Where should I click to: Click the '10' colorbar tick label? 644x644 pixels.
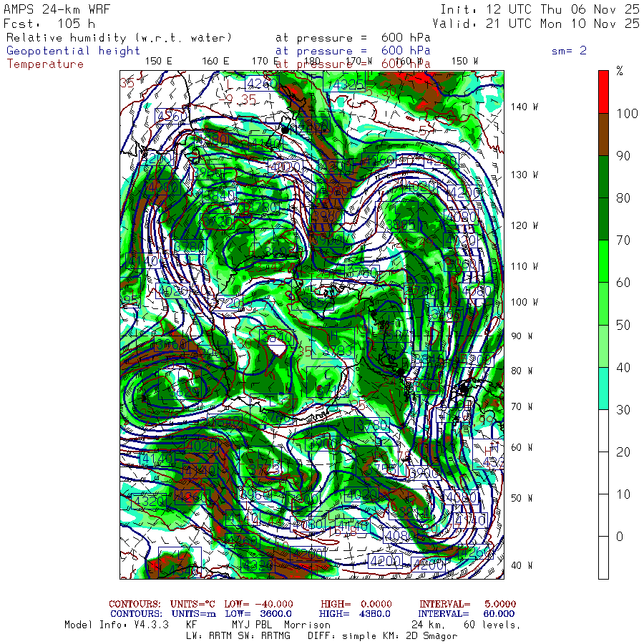coord(623,494)
